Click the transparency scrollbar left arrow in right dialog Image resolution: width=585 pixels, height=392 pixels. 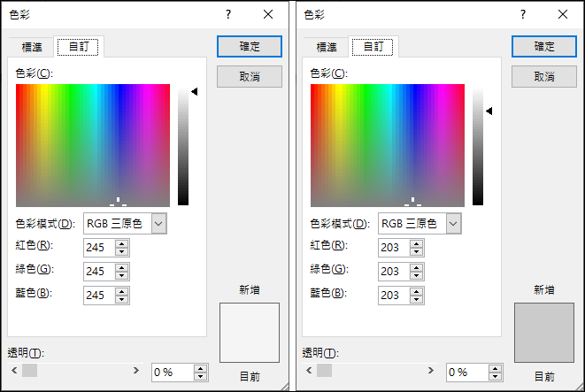point(309,371)
